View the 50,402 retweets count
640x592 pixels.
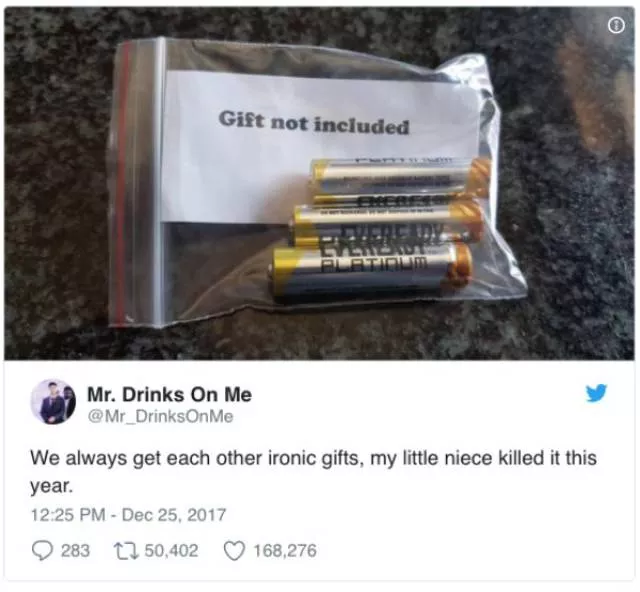pos(171,550)
